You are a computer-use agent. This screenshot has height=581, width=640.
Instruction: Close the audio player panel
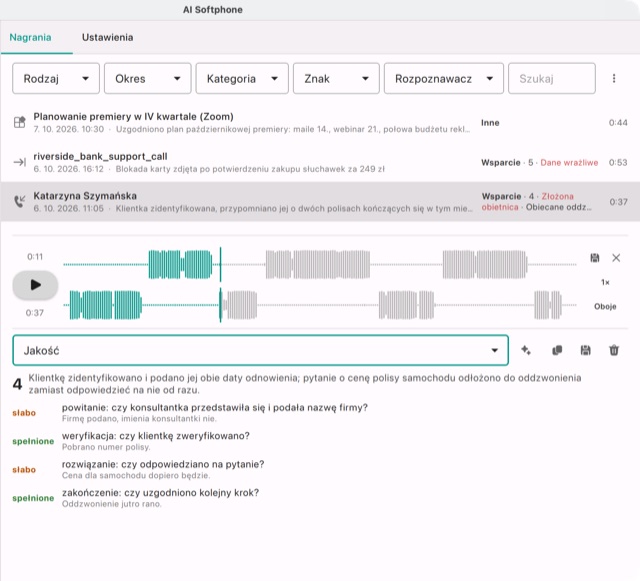[x=616, y=258]
